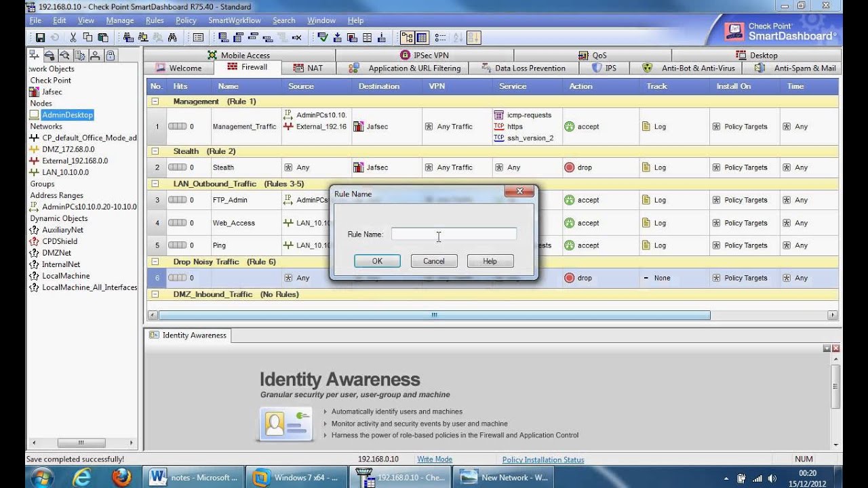Select LAN_10.10.0.0 network in the tree

(65, 172)
